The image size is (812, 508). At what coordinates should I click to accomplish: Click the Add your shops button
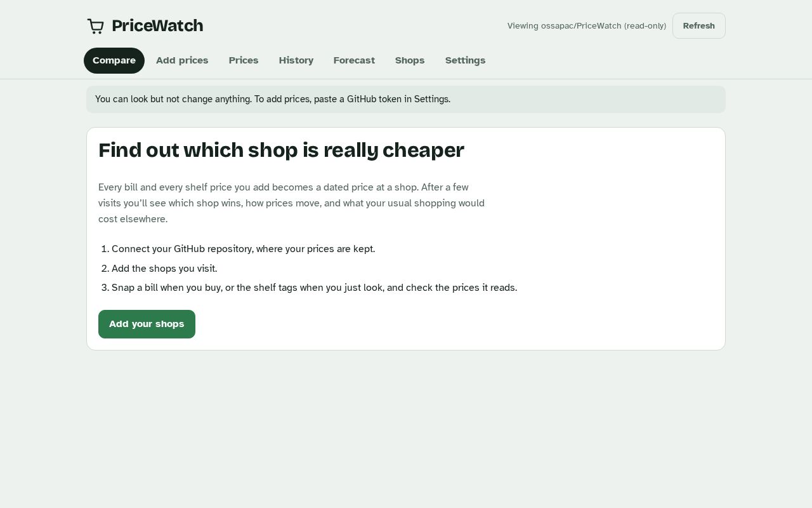(x=147, y=324)
